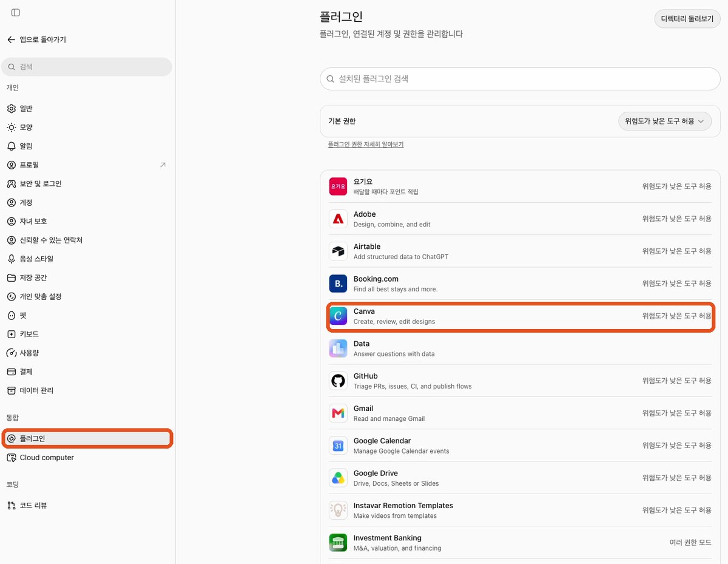The height and width of the screenshot is (564, 728).
Task: Click the Data plugin icon
Action: pos(338,348)
